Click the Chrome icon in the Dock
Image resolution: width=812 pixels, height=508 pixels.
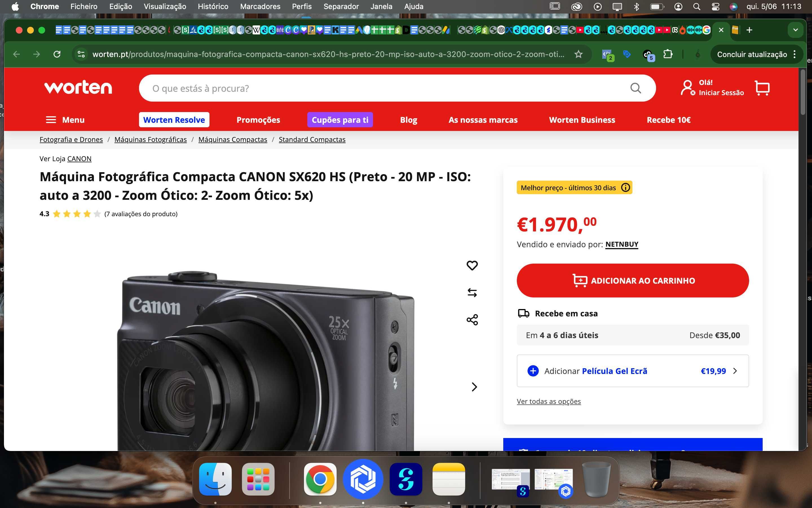pos(320,479)
